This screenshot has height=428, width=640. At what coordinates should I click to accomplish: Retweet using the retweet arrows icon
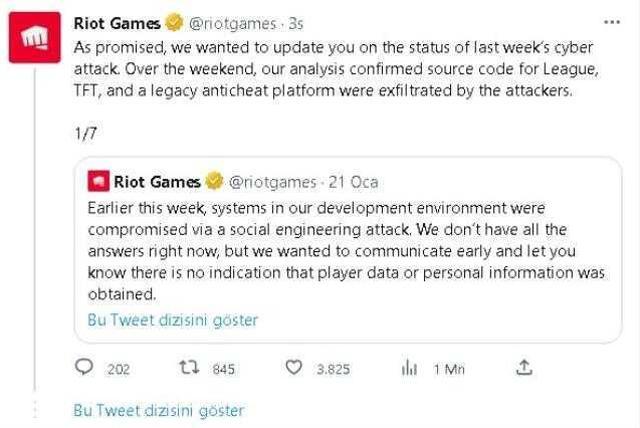point(187,368)
